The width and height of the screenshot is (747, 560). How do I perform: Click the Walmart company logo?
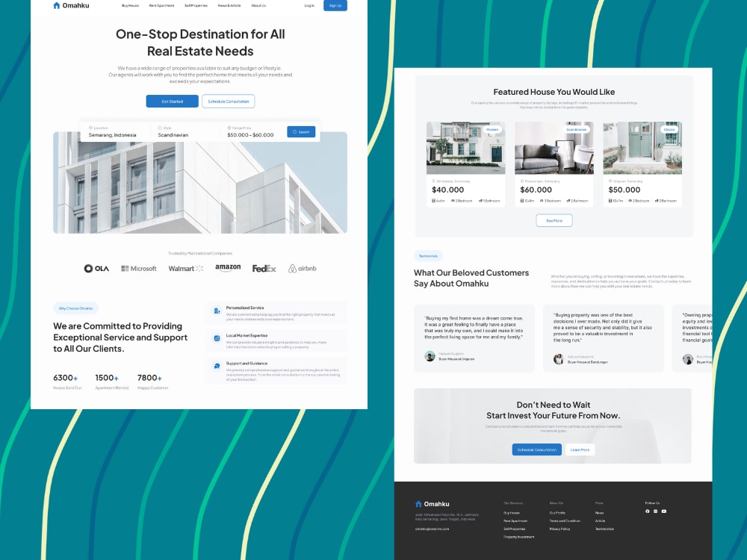[186, 269]
